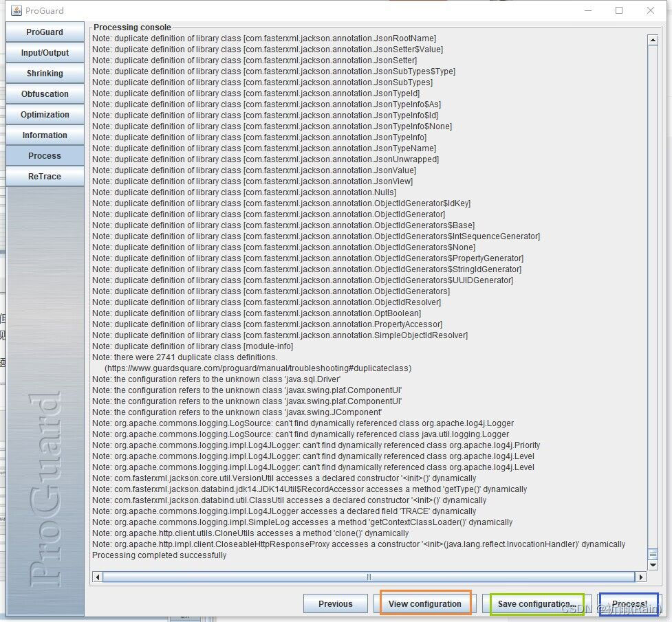Click the 'there were 2741 duplicate class definitions' note
Image resolution: width=672 pixels, height=622 pixels.
[x=185, y=357]
